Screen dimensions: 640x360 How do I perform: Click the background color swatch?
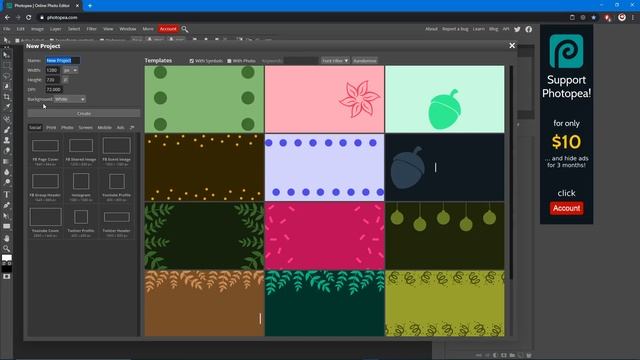(x=7, y=268)
